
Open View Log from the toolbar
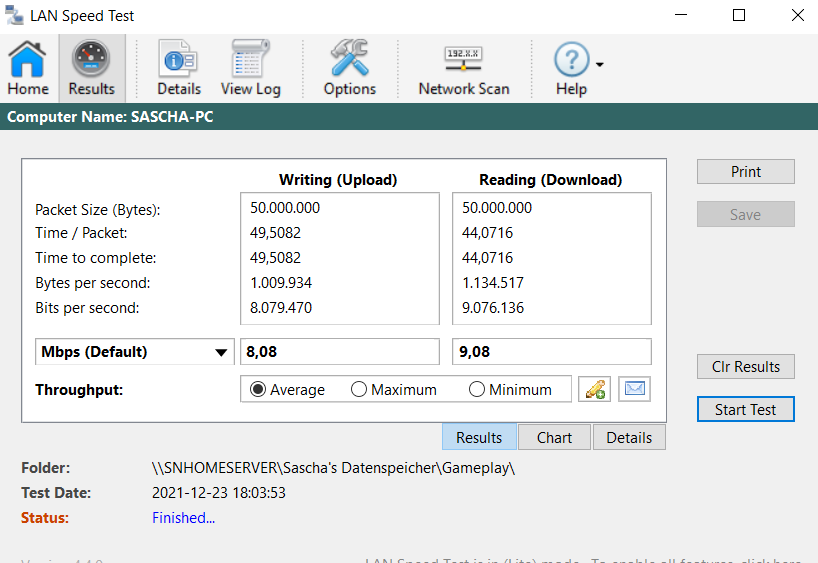tap(250, 68)
